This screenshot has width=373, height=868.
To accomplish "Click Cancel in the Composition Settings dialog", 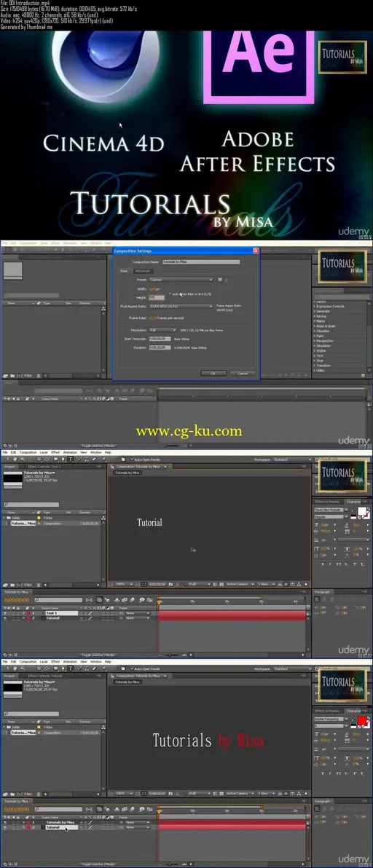I will pyautogui.click(x=243, y=374).
